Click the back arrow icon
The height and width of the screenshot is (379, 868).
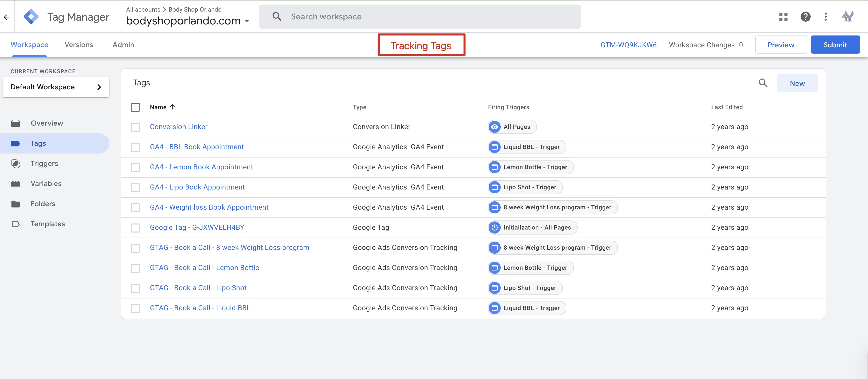point(7,17)
